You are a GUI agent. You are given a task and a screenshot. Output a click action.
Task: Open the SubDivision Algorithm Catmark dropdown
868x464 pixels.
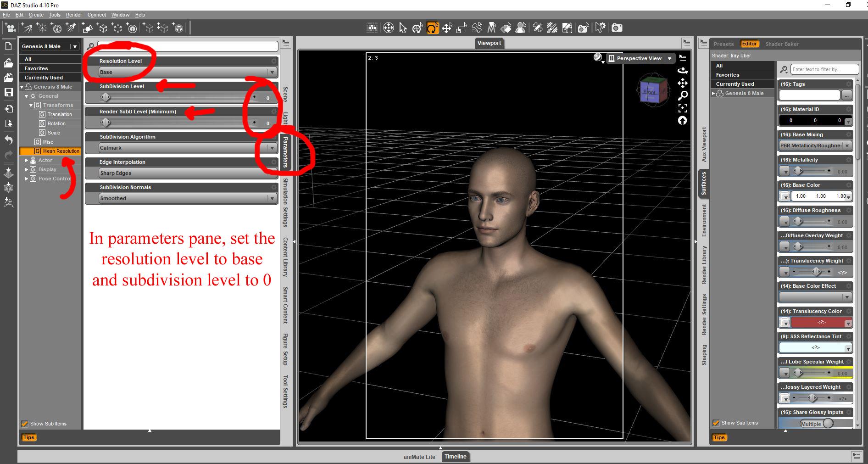click(x=188, y=148)
